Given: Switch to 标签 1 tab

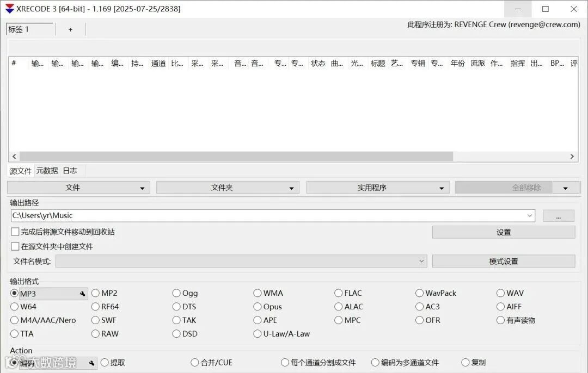Looking at the screenshot, I should click(30, 29).
